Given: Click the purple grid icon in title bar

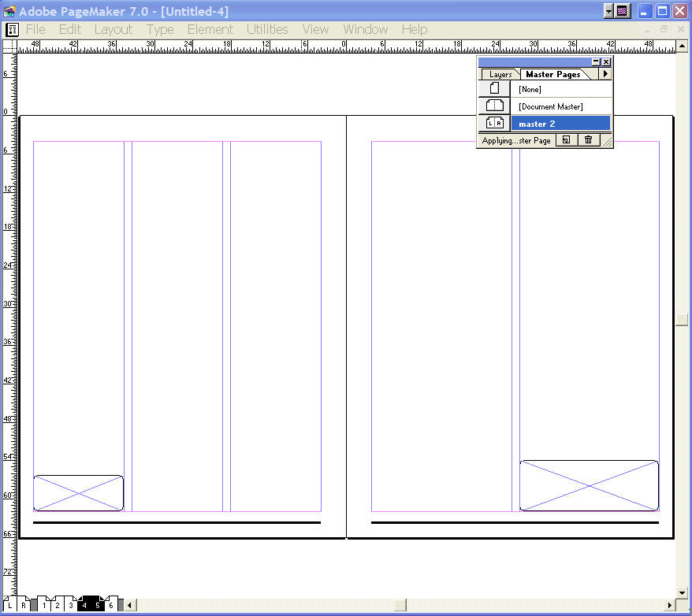Looking at the screenshot, I should pos(623,11).
